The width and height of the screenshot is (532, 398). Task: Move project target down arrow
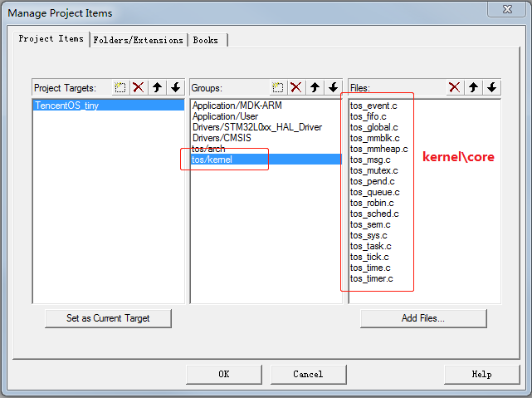point(175,87)
